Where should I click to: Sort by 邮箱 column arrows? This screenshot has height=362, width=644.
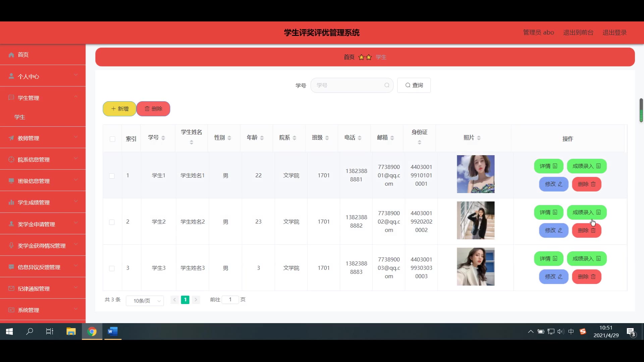(392, 138)
